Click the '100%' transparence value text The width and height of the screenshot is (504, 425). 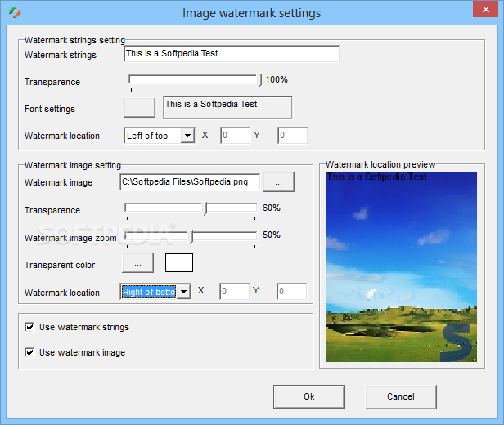tap(277, 79)
